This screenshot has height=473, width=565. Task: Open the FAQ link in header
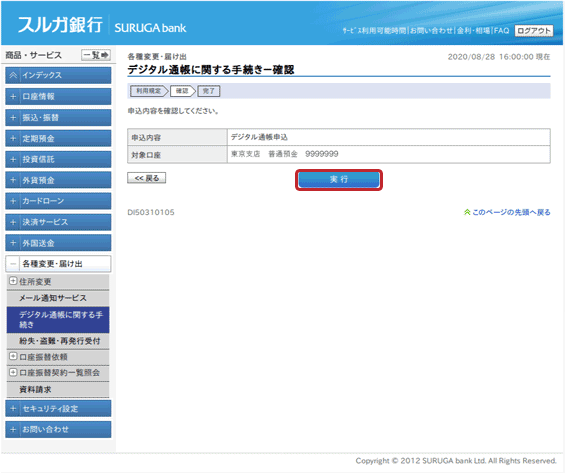[501, 31]
